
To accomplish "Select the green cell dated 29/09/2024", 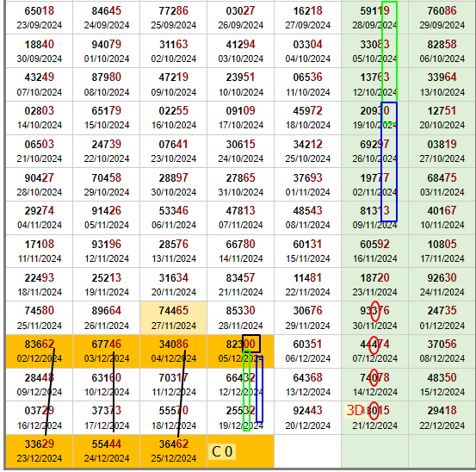I will coord(442,17).
